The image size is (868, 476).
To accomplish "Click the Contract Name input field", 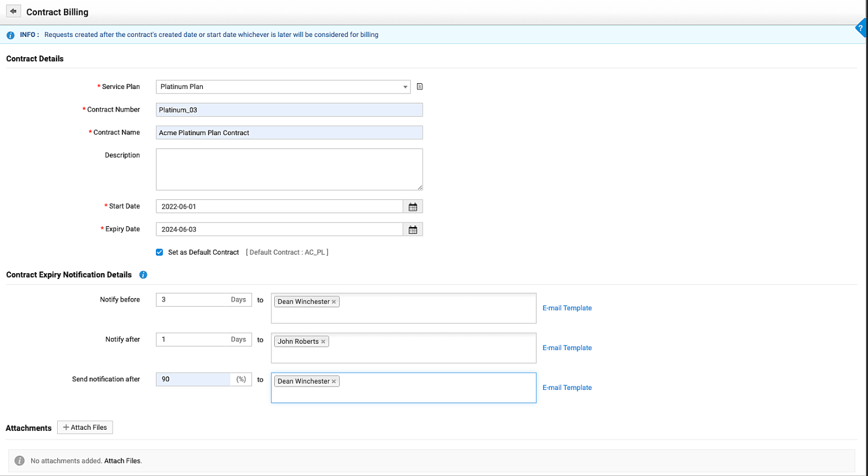I will click(x=289, y=133).
